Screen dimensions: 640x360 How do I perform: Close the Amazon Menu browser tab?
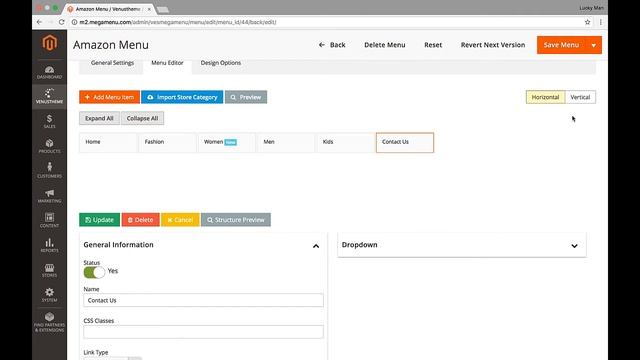pyautogui.click(x=149, y=9)
